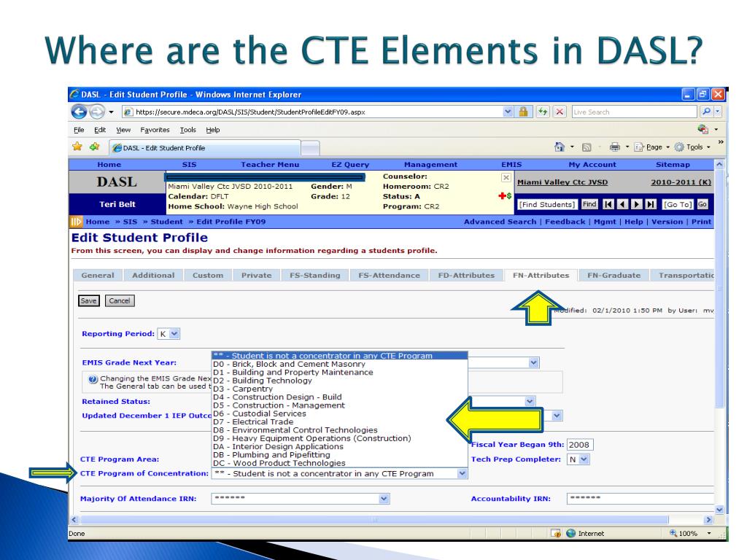This screenshot has width=747, height=560.
Task: Click the Live Search box
Action: click(x=634, y=112)
